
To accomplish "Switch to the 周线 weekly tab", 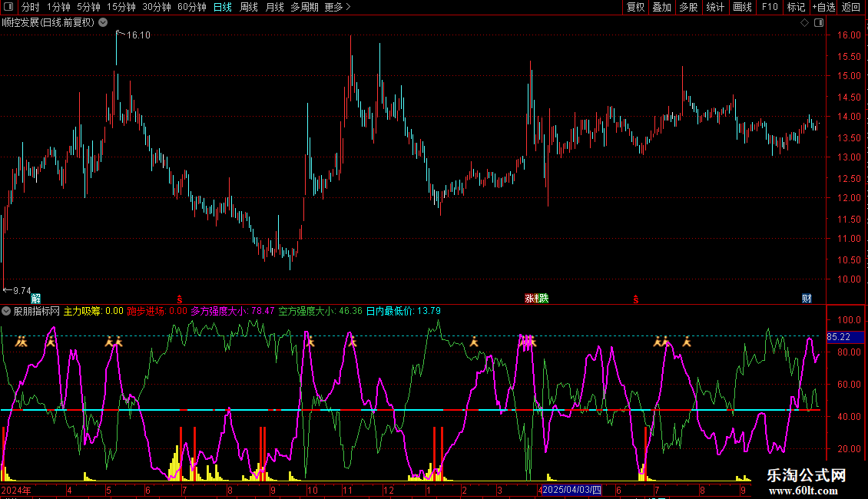I will (249, 7).
